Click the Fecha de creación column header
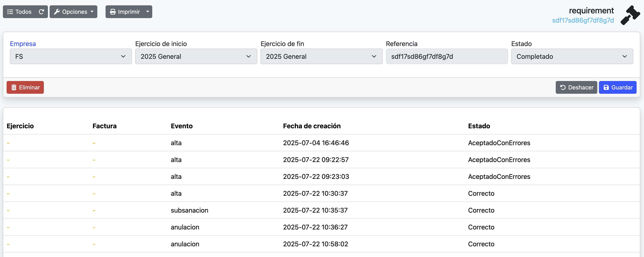This screenshot has width=644, height=257. tap(312, 126)
